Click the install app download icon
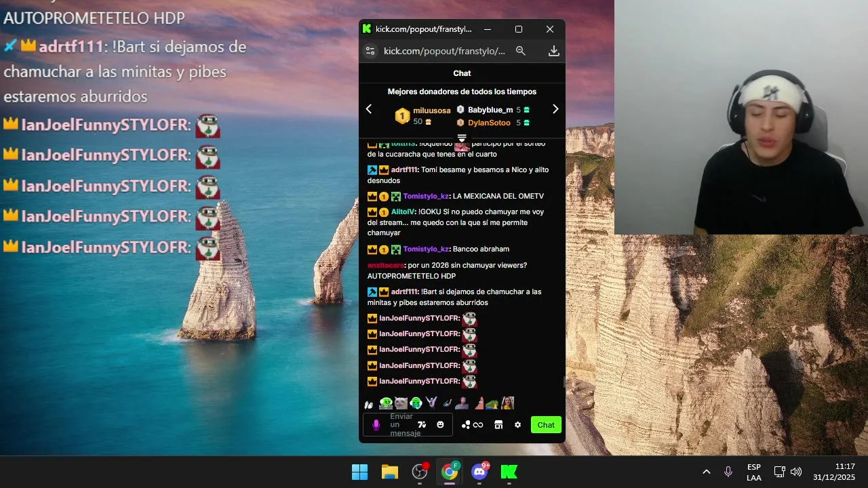 pos(553,51)
